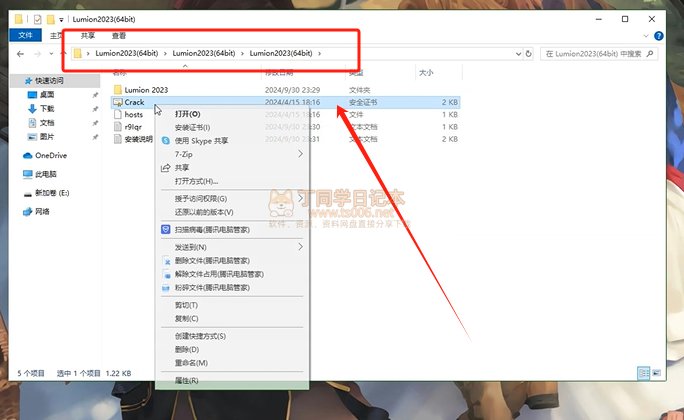Click the Skype icon in context menu
684x420 pixels.
(x=166, y=141)
